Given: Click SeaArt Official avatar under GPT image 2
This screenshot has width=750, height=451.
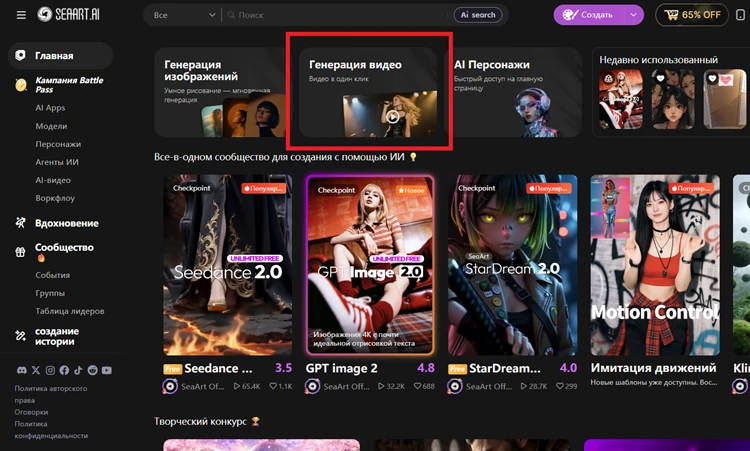Looking at the screenshot, I should point(312,386).
